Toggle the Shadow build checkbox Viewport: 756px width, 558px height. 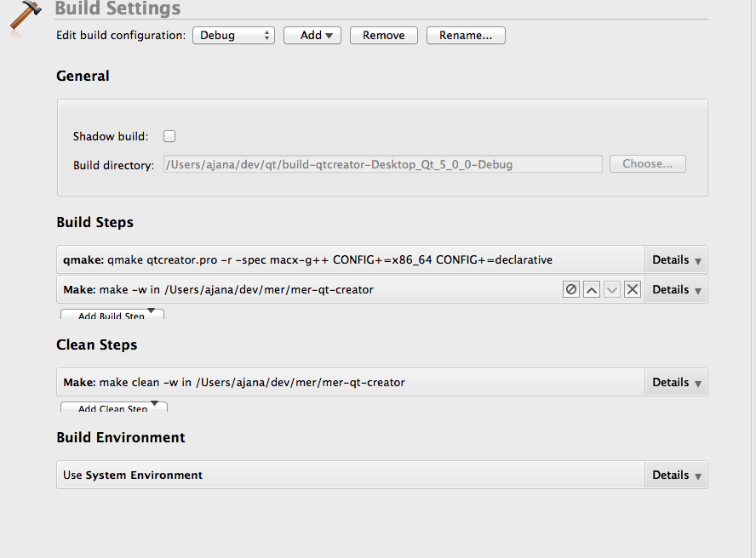click(169, 136)
